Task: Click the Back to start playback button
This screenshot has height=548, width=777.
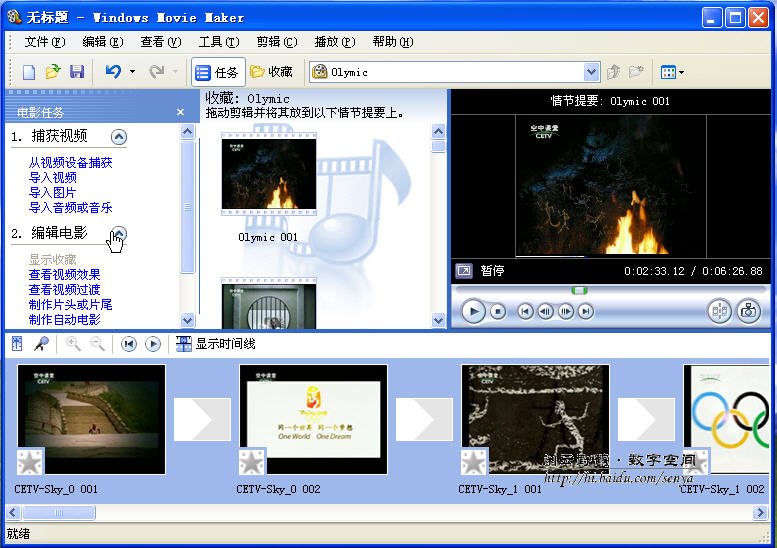Action: [525, 312]
